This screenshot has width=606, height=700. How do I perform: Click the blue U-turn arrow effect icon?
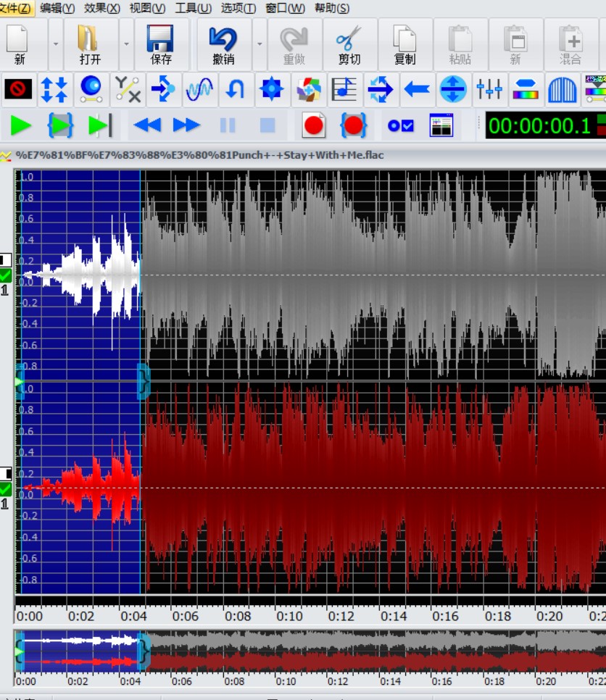pos(236,89)
